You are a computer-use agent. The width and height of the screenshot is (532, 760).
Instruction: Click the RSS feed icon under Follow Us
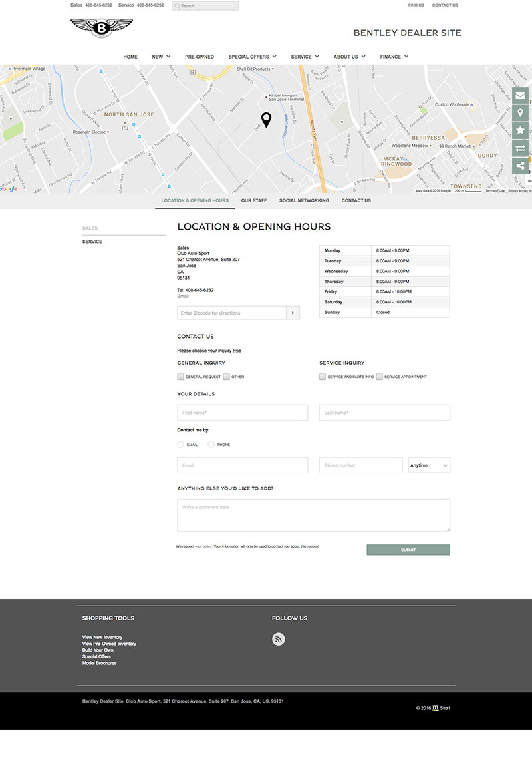point(279,639)
